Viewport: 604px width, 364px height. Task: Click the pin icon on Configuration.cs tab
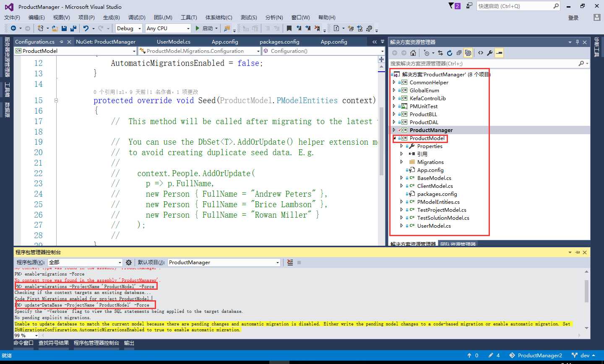[x=61, y=42]
